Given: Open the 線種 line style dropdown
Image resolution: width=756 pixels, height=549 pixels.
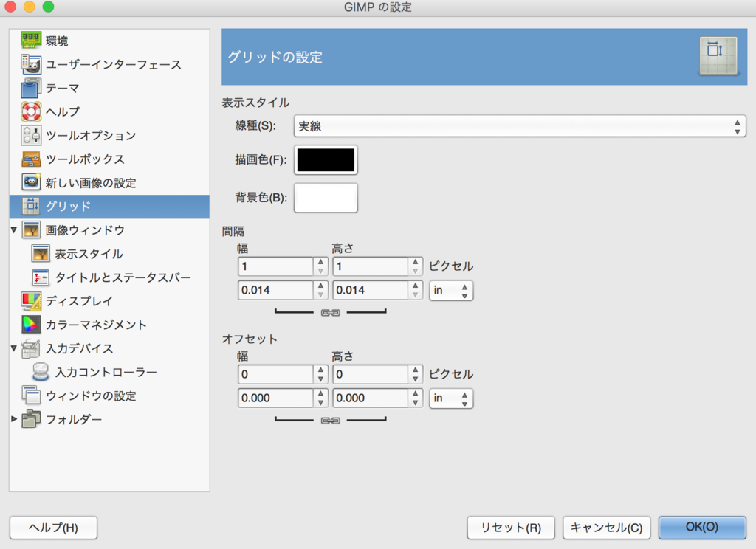Looking at the screenshot, I should pyautogui.click(x=520, y=126).
